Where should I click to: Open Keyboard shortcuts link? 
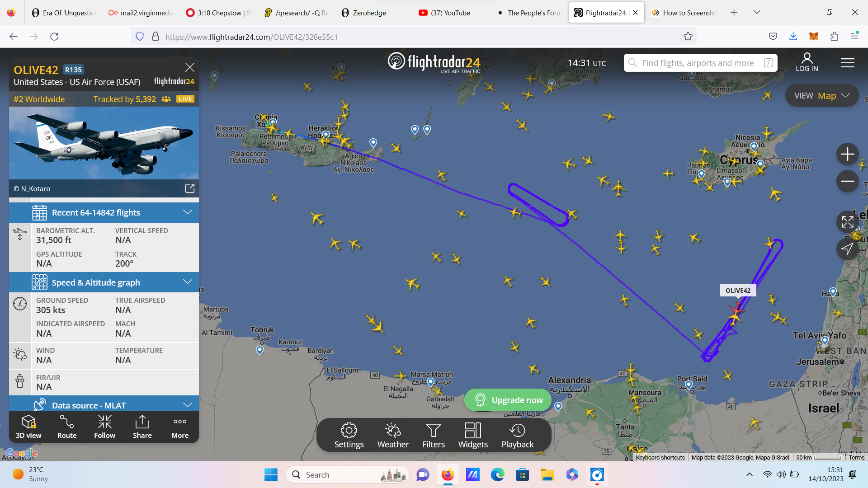pos(660,458)
